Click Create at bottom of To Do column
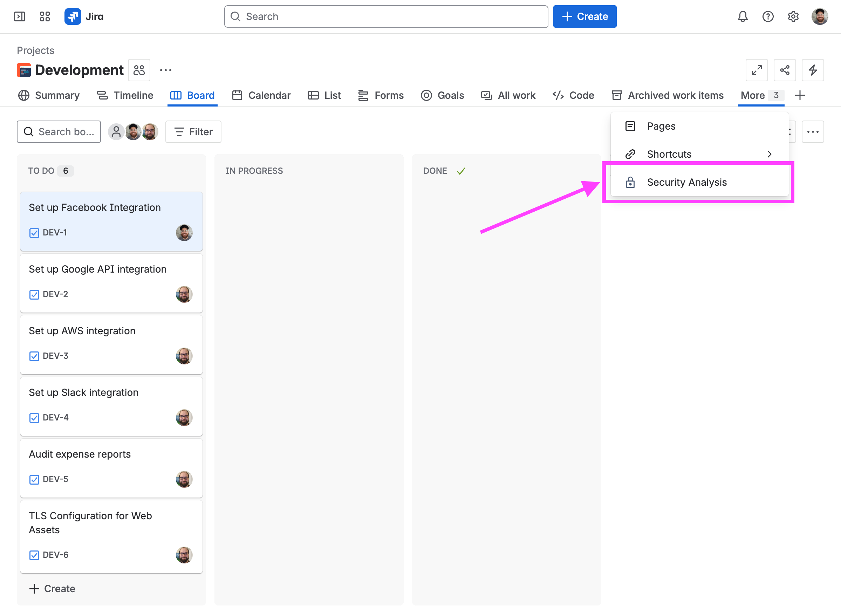The height and width of the screenshot is (616, 841). pyautogui.click(x=53, y=588)
